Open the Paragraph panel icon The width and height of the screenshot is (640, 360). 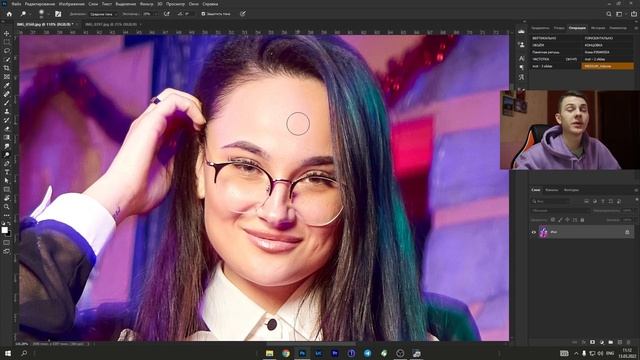521,68
